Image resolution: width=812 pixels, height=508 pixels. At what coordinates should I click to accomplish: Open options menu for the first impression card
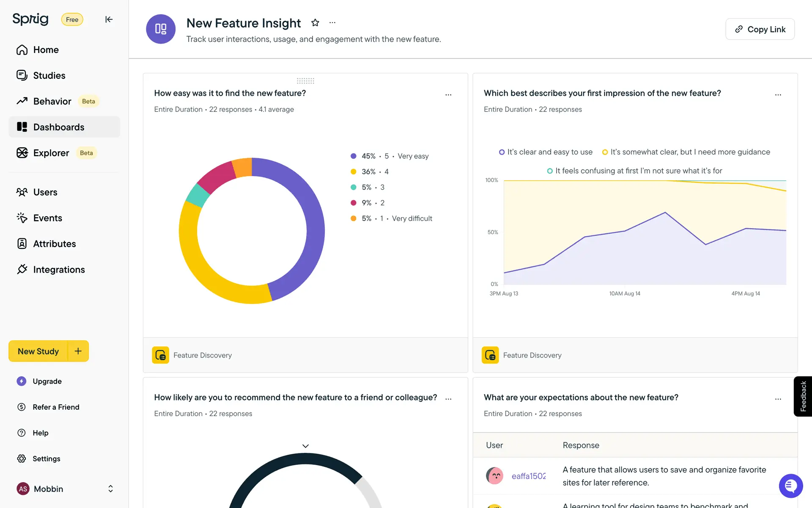pos(778,95)
